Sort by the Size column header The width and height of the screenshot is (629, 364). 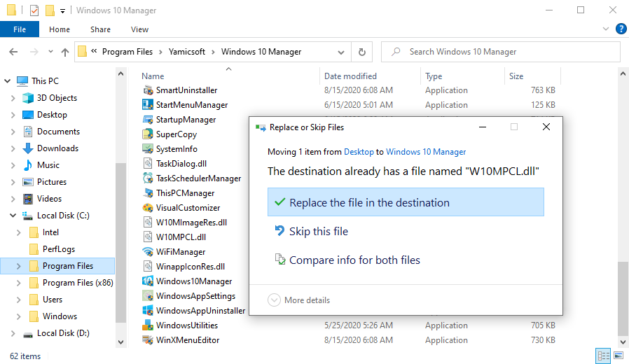[516, 76]
